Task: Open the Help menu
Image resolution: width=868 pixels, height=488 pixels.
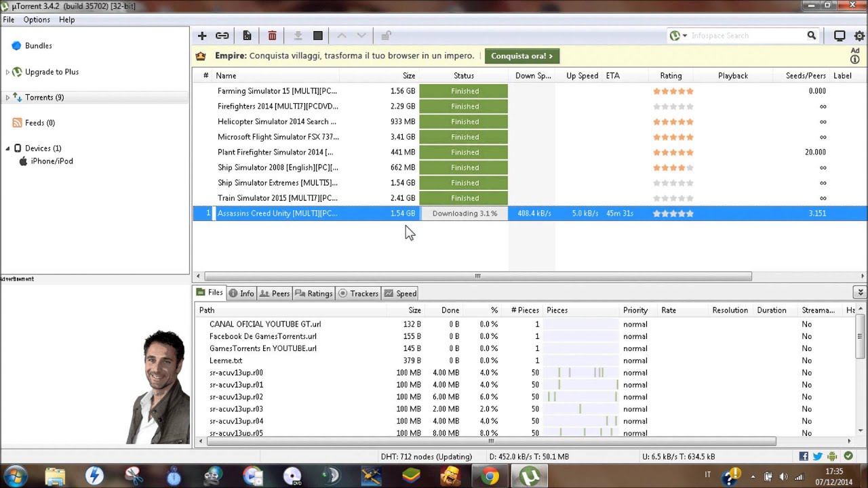Action: pos(66,20)
